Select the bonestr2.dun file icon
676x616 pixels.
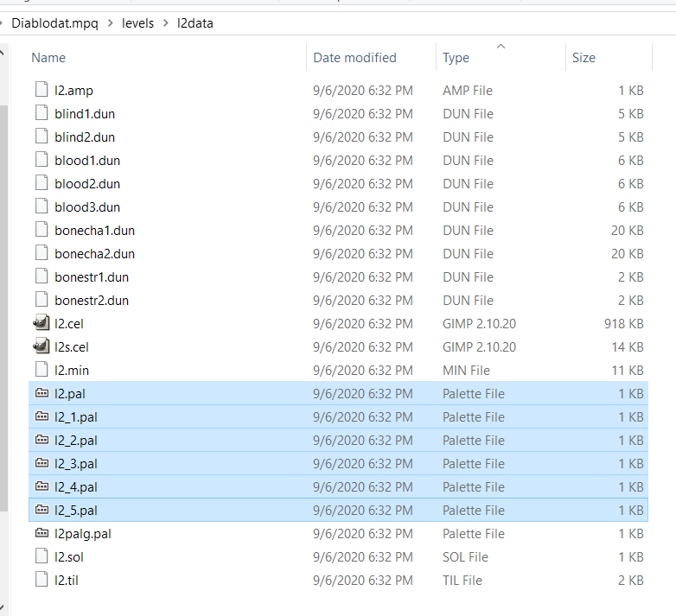[x=41, y=299]
